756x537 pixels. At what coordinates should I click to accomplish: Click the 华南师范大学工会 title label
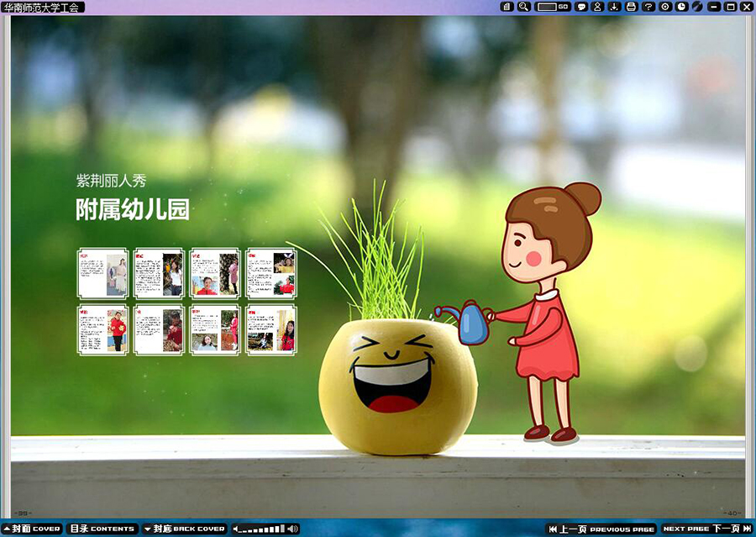(x=42, y=8)
